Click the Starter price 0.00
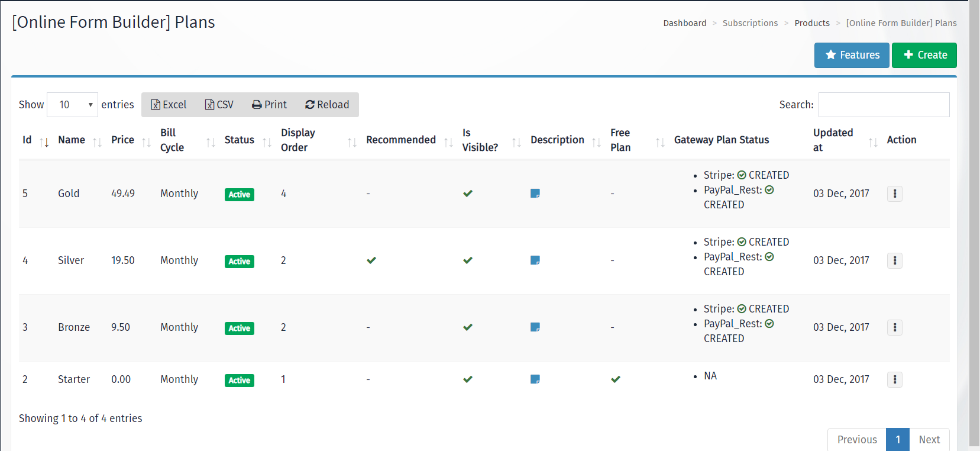Image resolution: width=980 pixels, height=451 pixels. point(121,379)
